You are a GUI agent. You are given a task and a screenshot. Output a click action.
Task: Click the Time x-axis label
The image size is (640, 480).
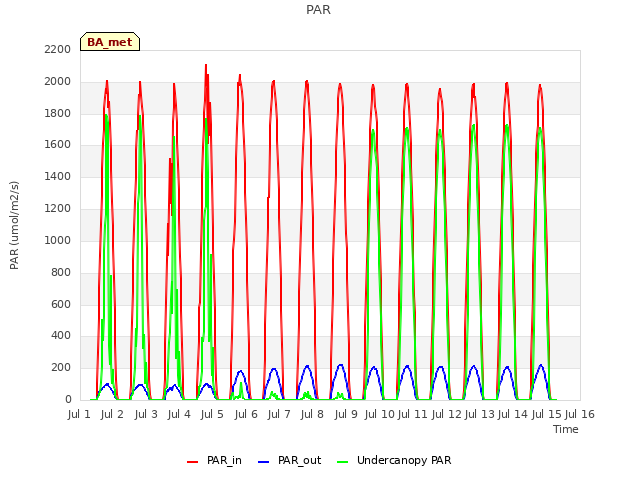tap(565, 429)
